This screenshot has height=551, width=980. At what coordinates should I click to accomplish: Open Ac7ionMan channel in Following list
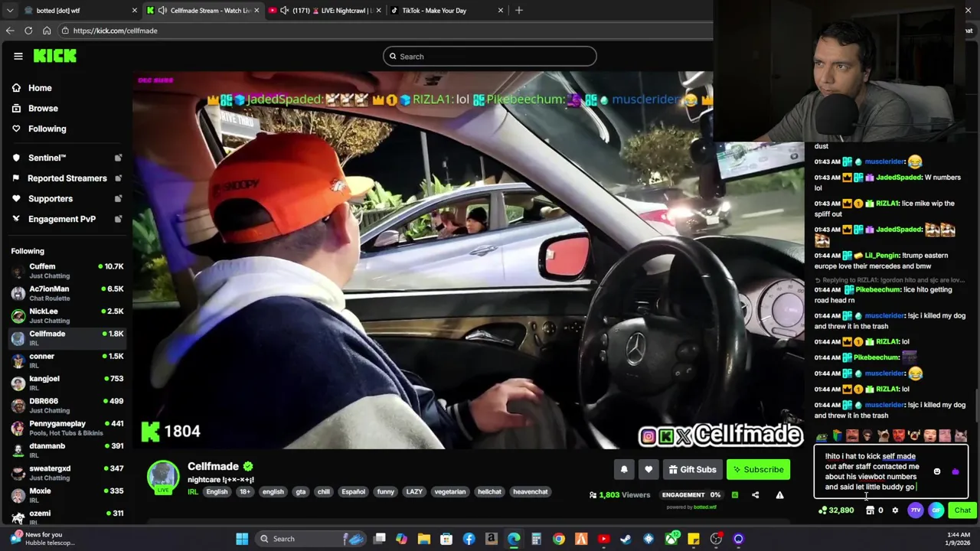click(x=67, y=293)
